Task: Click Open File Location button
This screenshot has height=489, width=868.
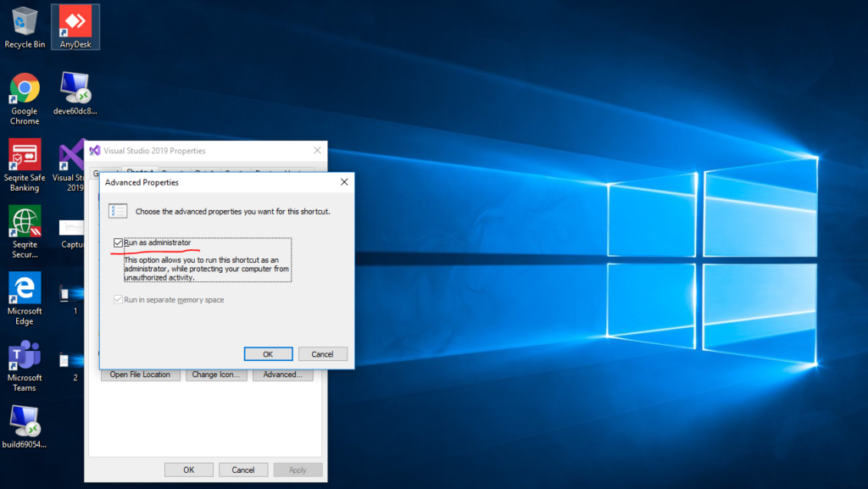Action: (140, 375)
